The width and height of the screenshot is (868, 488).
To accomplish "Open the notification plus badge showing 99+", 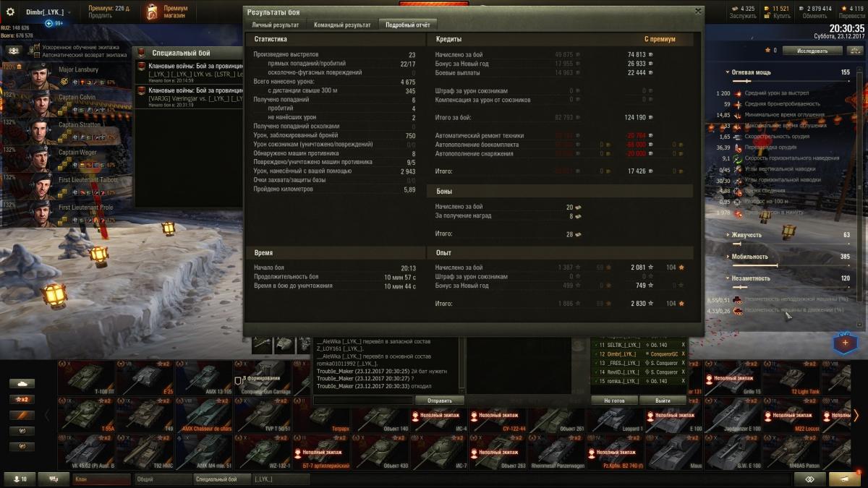I will click(x=54, y=23).
